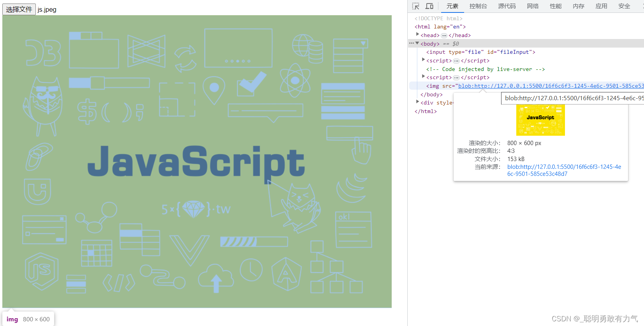Click the ellipsis badge in first script tag
The height and width of the screenshot is (326, 644).
point(456,61)
